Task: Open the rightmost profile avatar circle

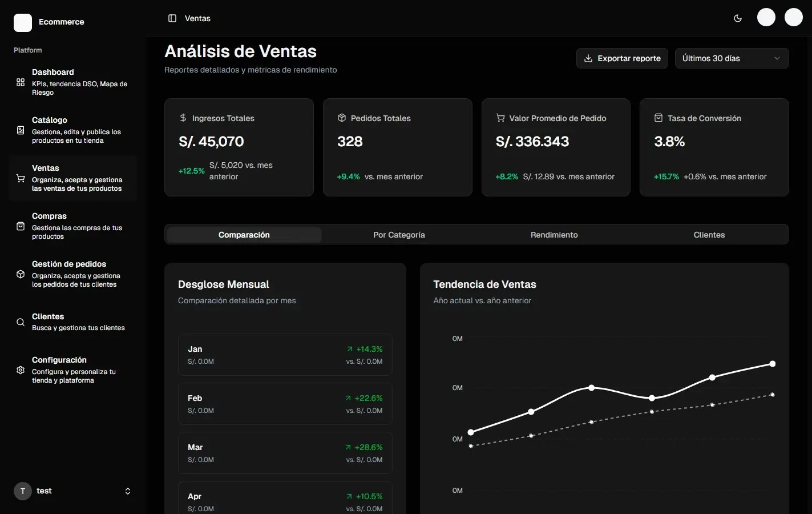Action: coord(794,17)
